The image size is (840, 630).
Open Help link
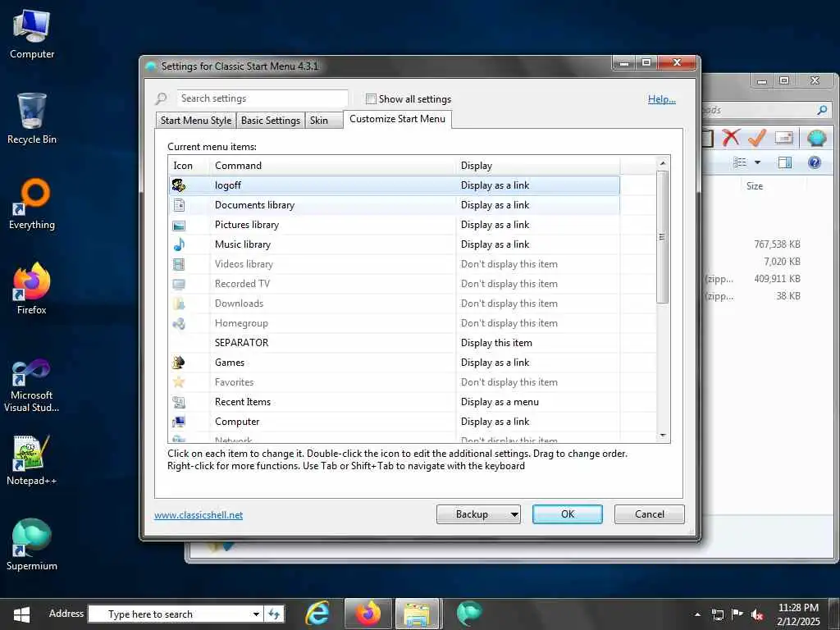pos(662,99)
